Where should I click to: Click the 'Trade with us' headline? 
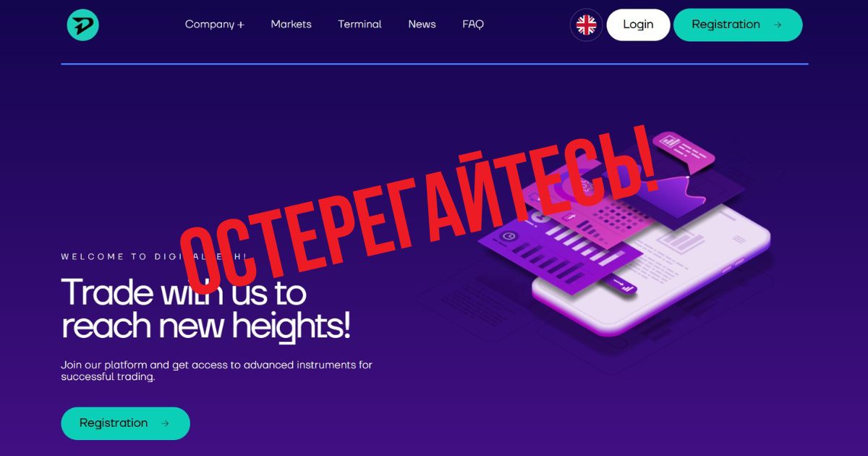click(206, 309)
